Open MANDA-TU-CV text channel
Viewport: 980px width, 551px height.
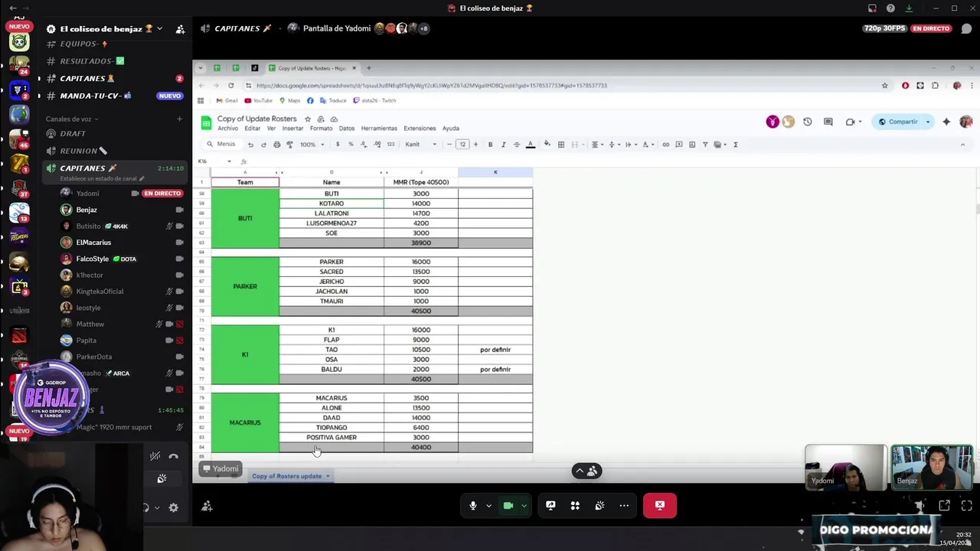[x=115, y=96]
